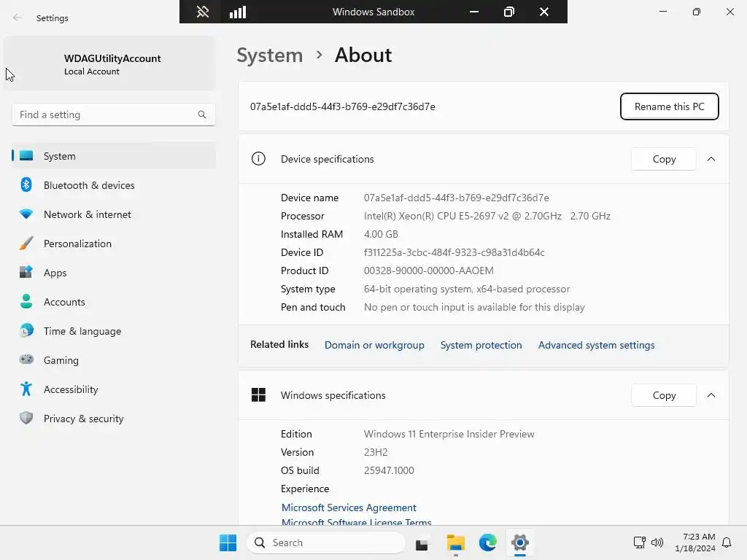Open File Explorer from taskbar

pos(455,542)
